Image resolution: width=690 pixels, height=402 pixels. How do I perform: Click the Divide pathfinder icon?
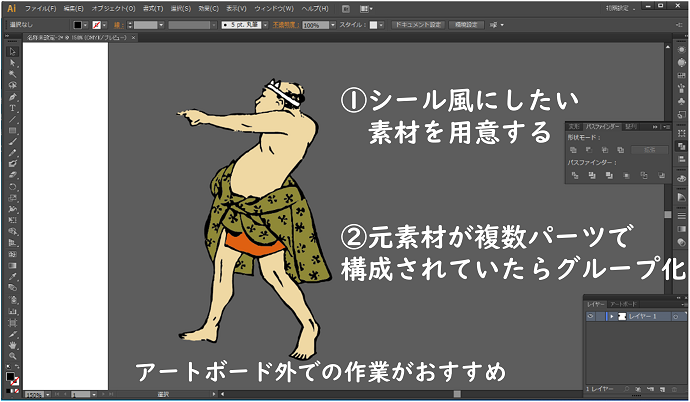pyautogui.click(x=575, y=175)
